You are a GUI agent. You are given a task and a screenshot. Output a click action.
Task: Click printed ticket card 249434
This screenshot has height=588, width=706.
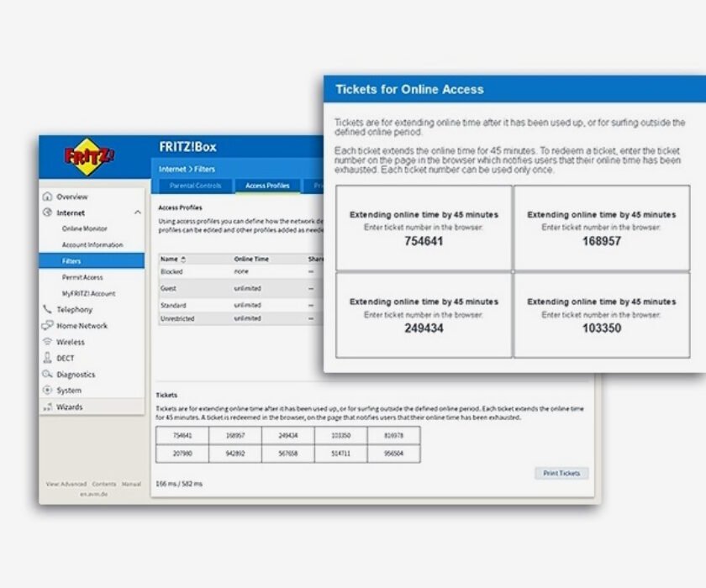pyautogui.click(x=424, y=315)
